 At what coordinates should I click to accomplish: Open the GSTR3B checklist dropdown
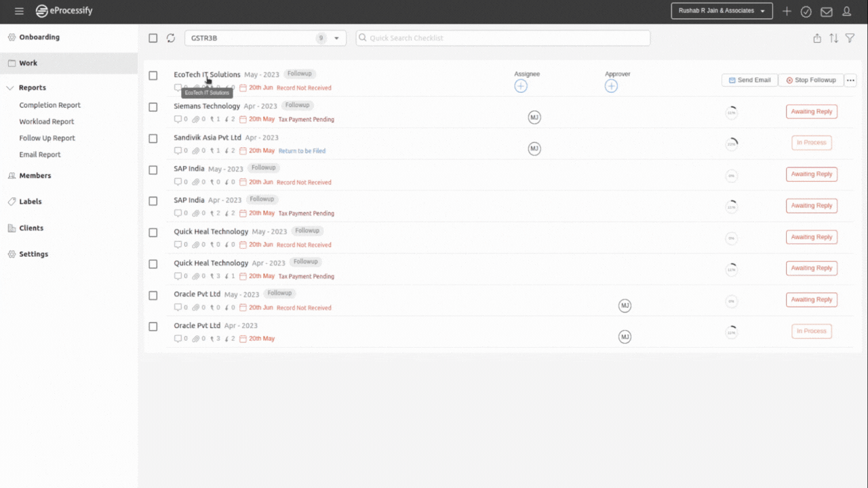coord(265,38)
